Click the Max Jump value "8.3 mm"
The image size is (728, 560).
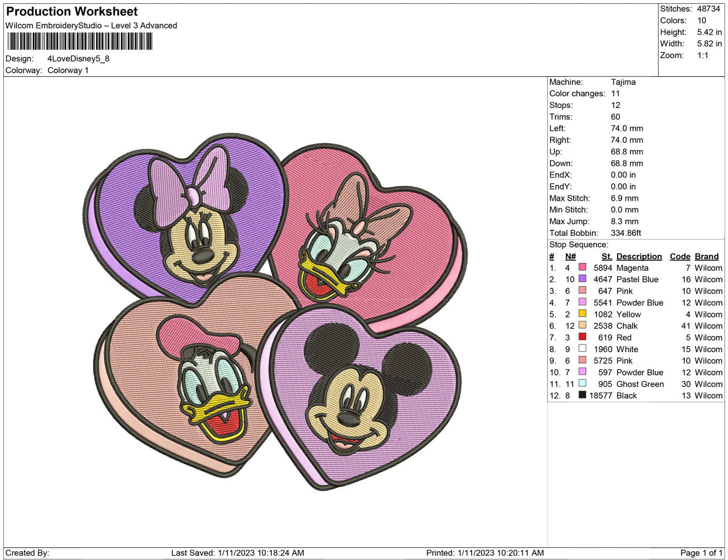(625, 221)
